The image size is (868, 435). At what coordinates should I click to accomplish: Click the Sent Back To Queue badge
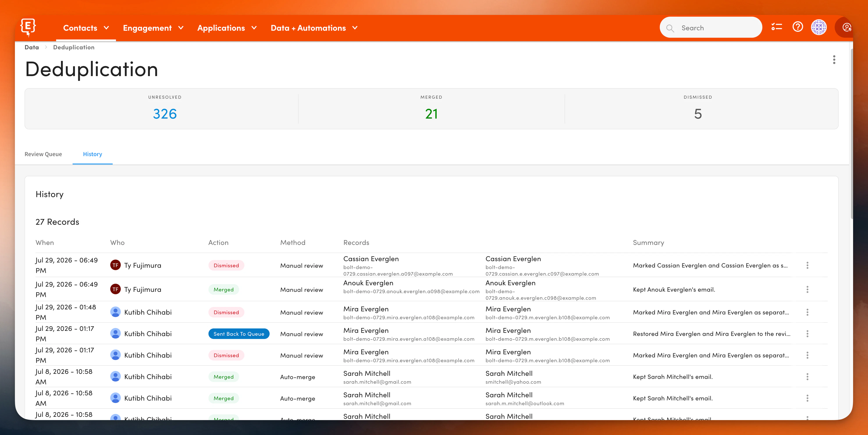239,334
